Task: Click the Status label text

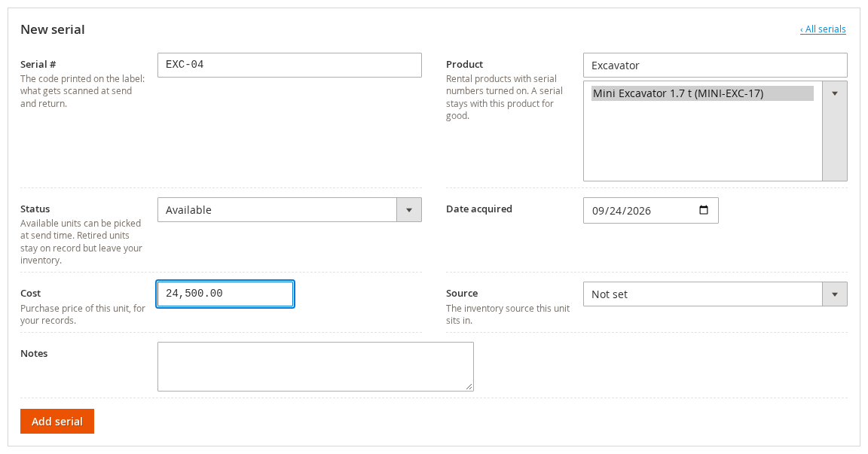Action: click(35, 209)
